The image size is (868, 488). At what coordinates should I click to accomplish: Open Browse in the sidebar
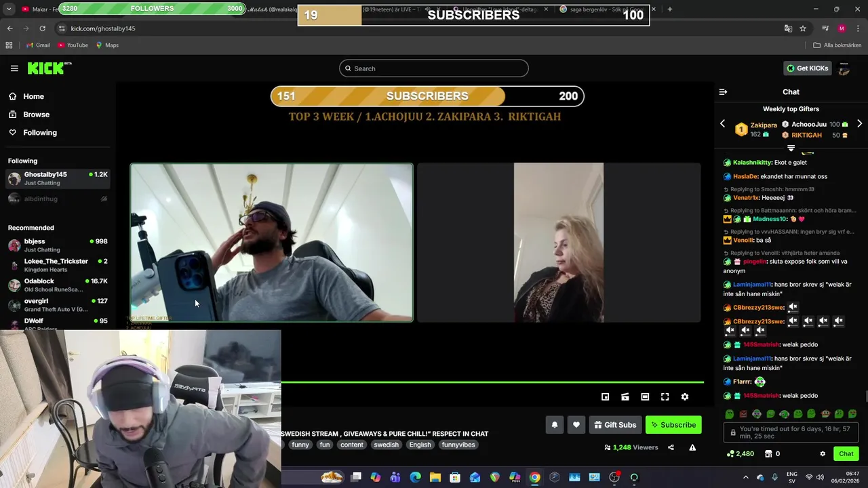tap(36, 115)
